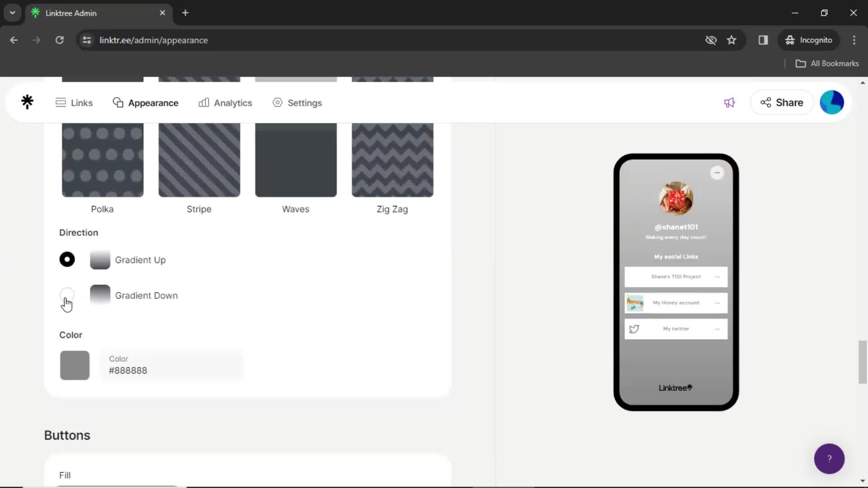Image resolution: width=868 pixels, height=488 pixels.
Task: Select the Gradient Up radio button
Action: tap(67, 259)
